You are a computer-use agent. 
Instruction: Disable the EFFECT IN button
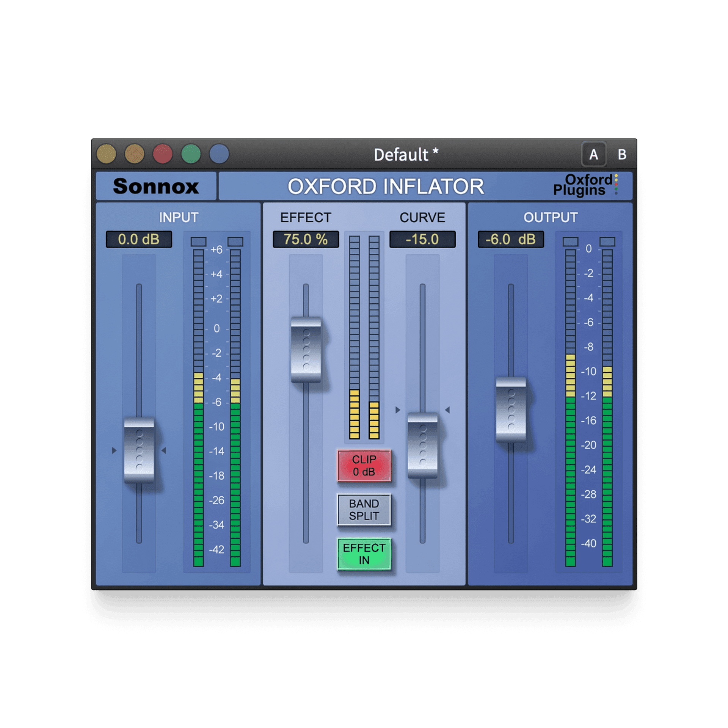364,554
